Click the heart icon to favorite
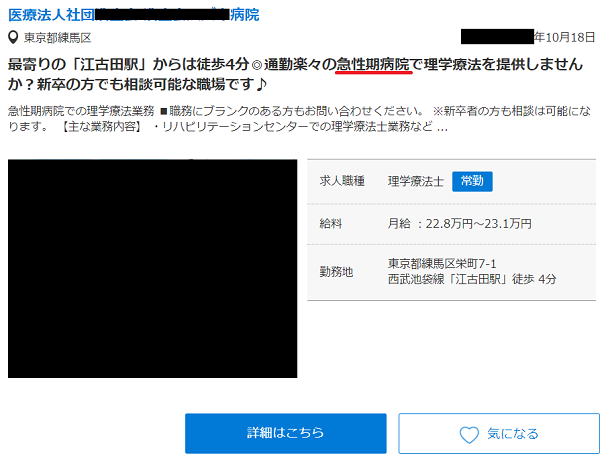The height and width of the screenshot is (455, 600). pos(468,434)
